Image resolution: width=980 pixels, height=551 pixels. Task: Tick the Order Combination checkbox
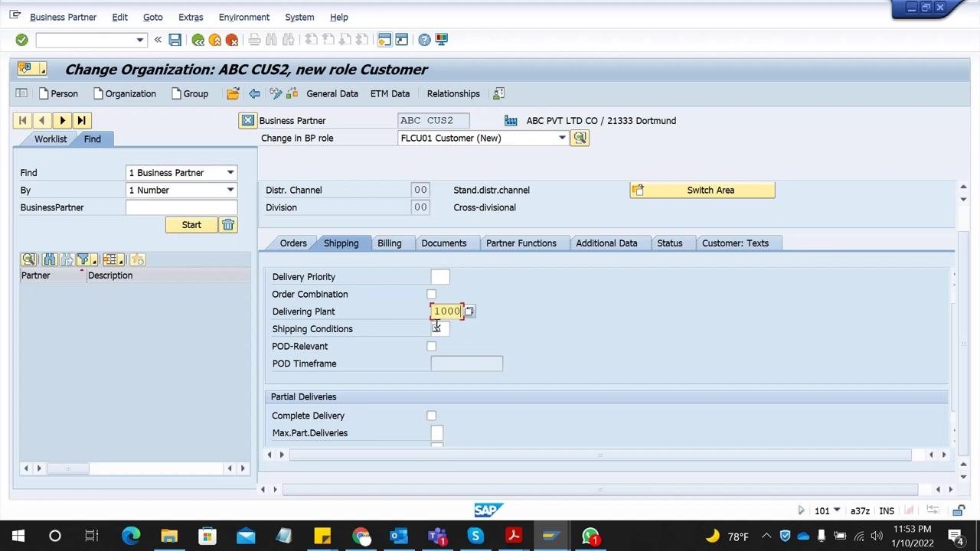pyautogui.click(x=432, y=294)
